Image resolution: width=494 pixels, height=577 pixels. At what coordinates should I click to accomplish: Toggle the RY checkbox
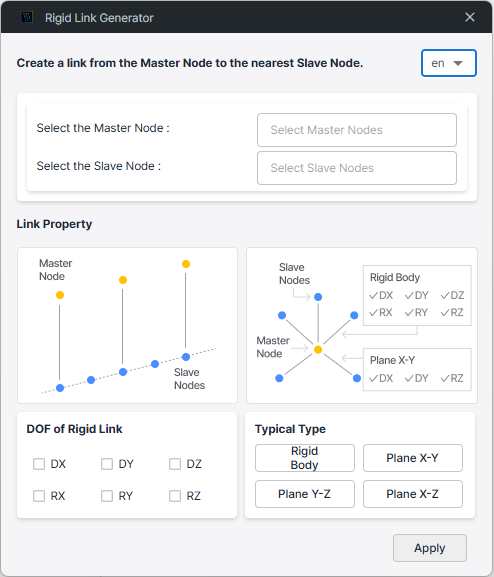click(x=107, y=496)
